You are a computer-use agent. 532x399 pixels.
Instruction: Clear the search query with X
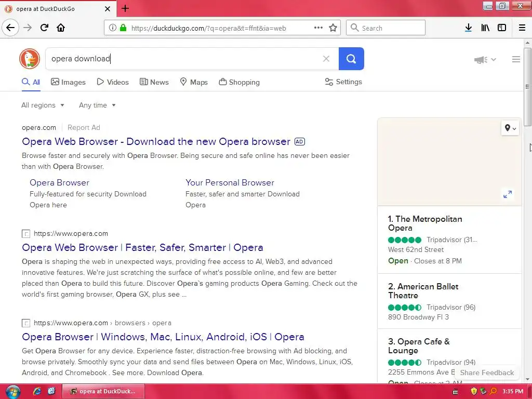(x=326, y=59)
